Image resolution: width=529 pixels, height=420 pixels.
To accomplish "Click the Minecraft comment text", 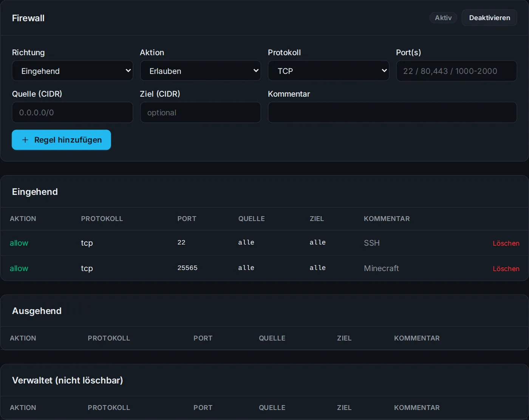I will (x=381, y=268).
